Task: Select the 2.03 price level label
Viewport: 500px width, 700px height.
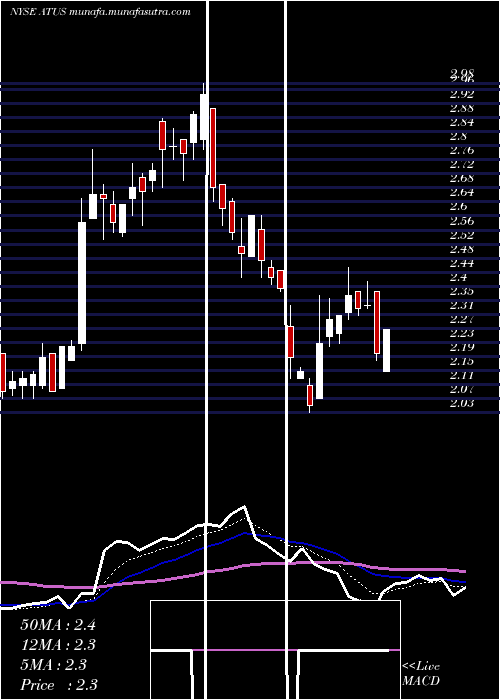Action: [x=462, y=404]
